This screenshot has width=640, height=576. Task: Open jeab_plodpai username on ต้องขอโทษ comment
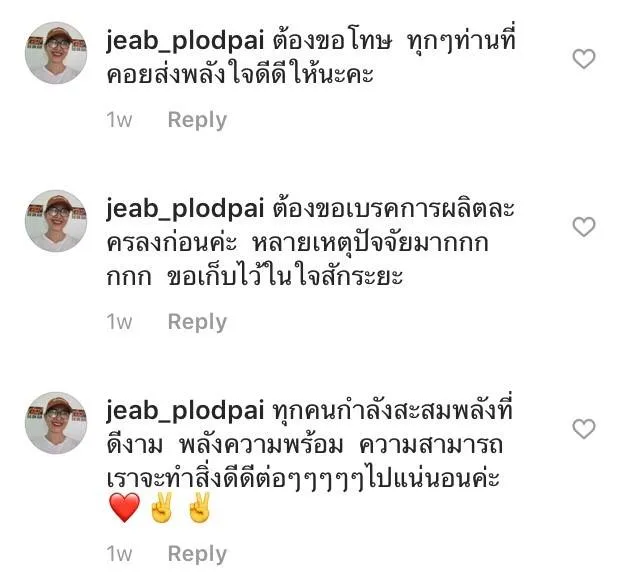pyautogui.click(x=185, y=41)
